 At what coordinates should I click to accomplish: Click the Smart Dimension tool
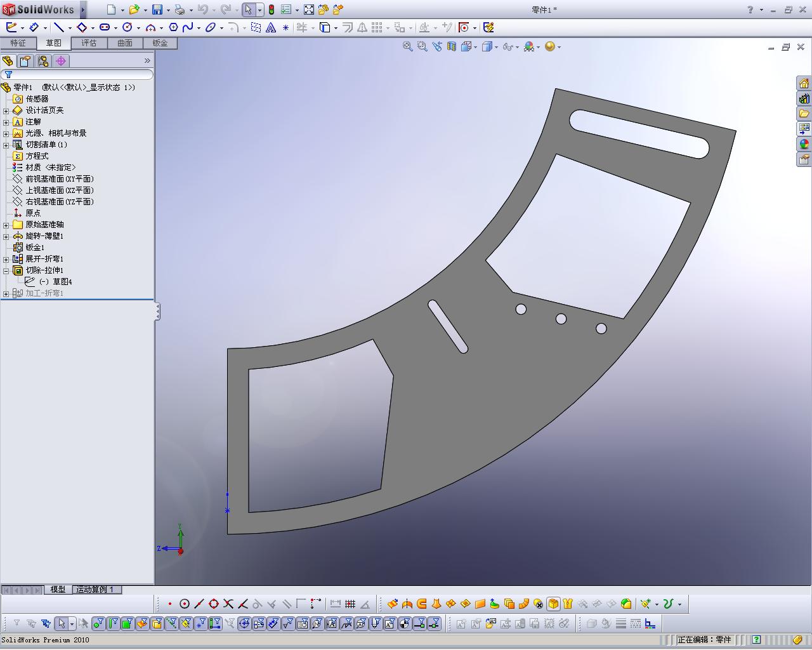pos(34,27)
